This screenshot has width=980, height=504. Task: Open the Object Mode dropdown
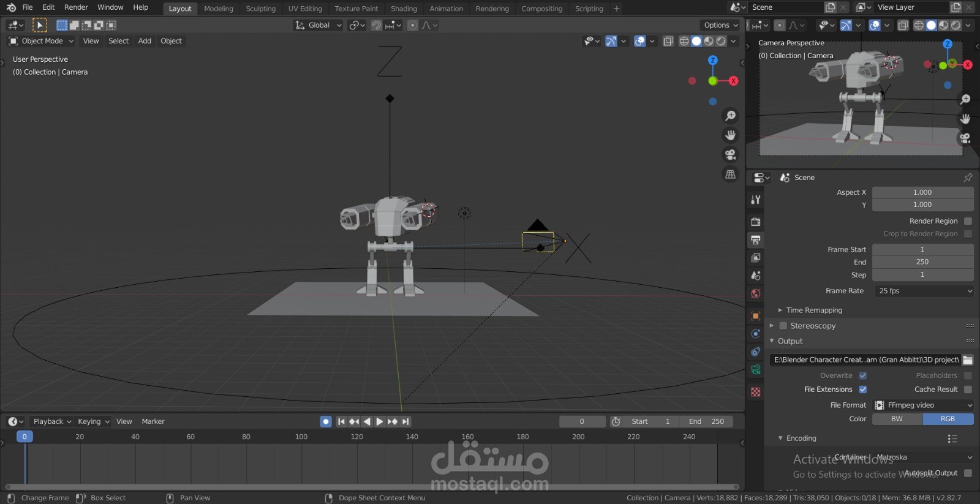point(41,41)
